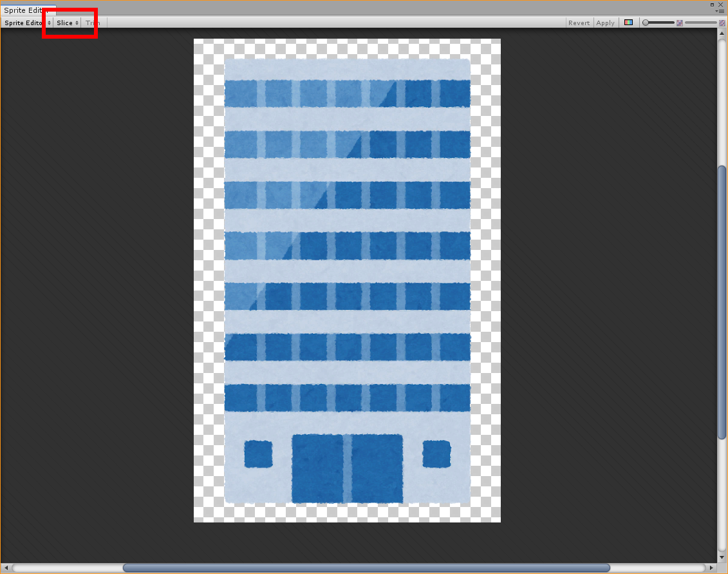This screenshot has width=728, height=574.
Task: Click the scroll up arrow
Action: 722,33
